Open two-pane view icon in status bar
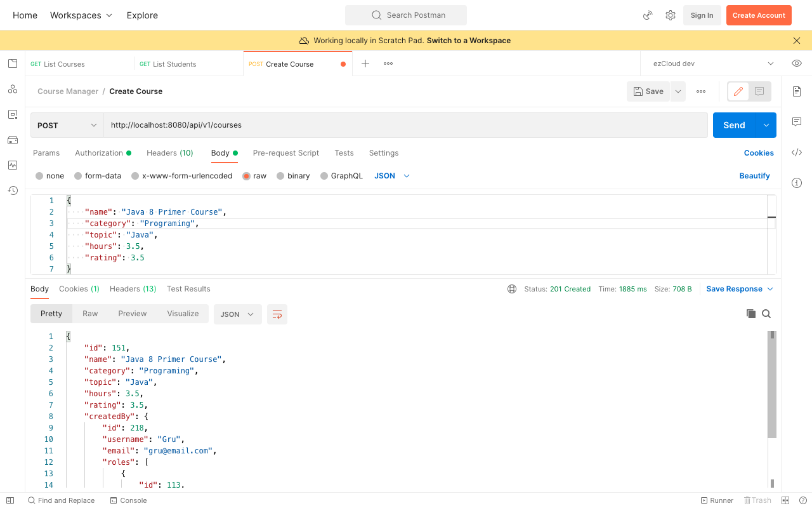The image size is (812, 508). [x=785, y=500]
